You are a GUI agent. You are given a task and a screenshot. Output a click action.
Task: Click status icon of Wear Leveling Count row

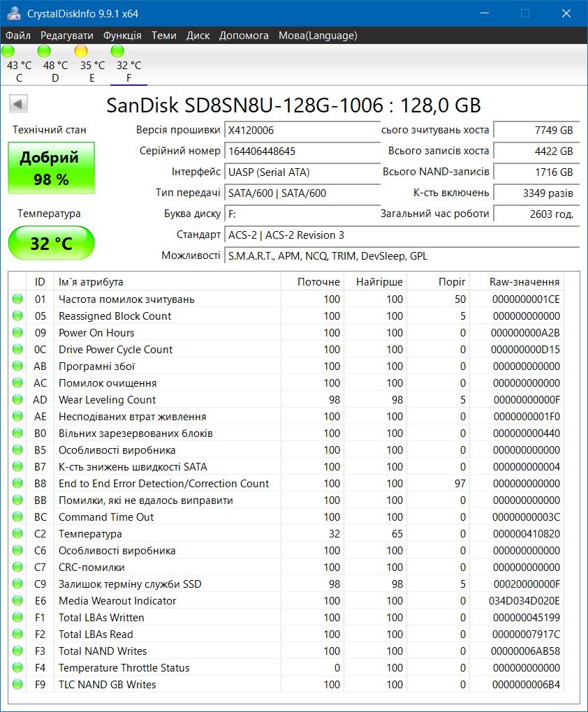point(17,399)
